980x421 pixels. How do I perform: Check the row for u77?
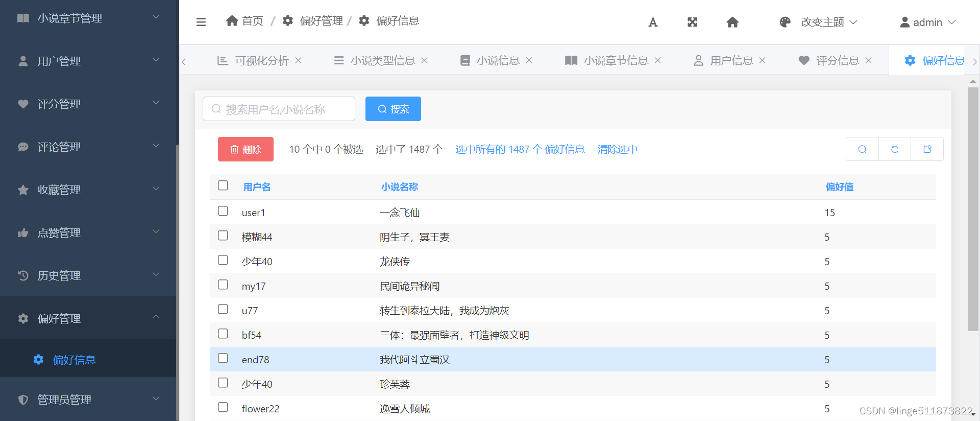(223, 309)
